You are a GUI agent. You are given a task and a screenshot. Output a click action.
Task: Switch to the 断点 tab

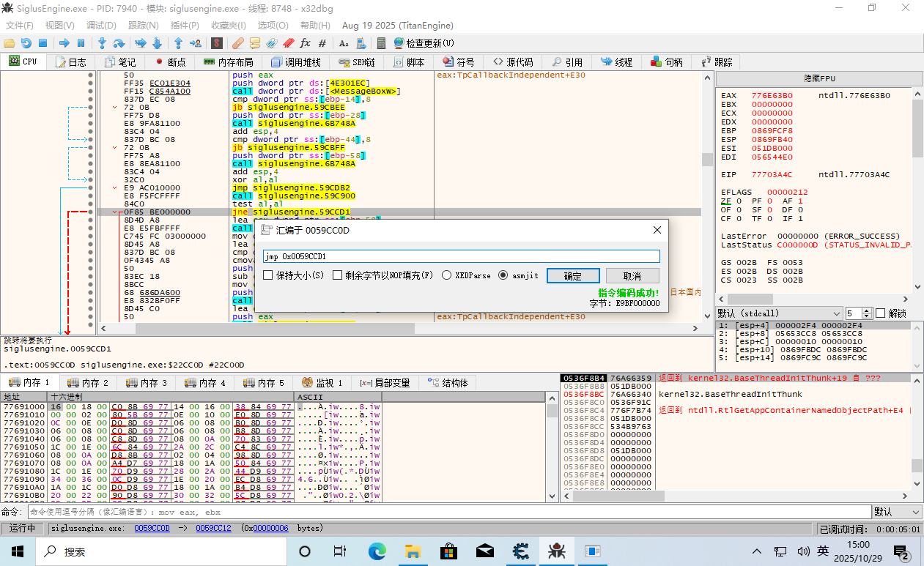[x=170, y=62]
